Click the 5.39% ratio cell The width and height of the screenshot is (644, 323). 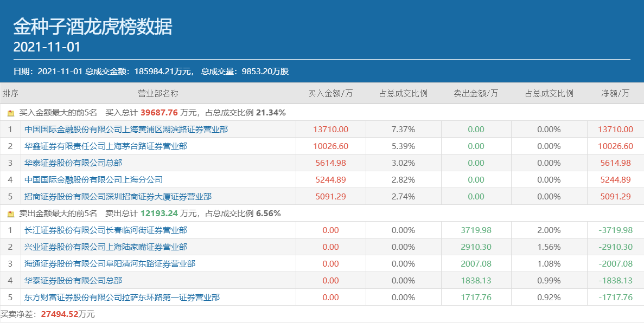pos(403,146)
